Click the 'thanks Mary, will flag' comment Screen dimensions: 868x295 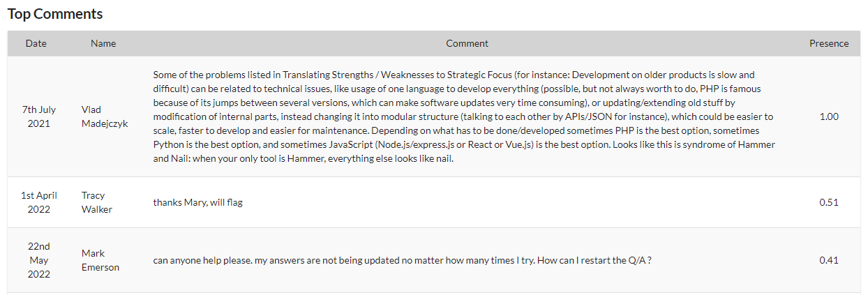[x=198, y=202]
